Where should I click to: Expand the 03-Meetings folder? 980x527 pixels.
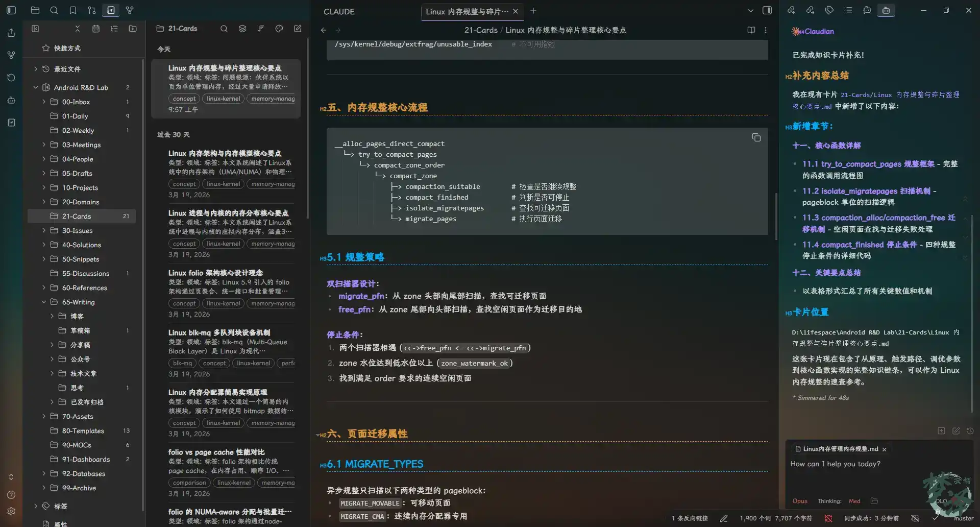coord(44,145)
